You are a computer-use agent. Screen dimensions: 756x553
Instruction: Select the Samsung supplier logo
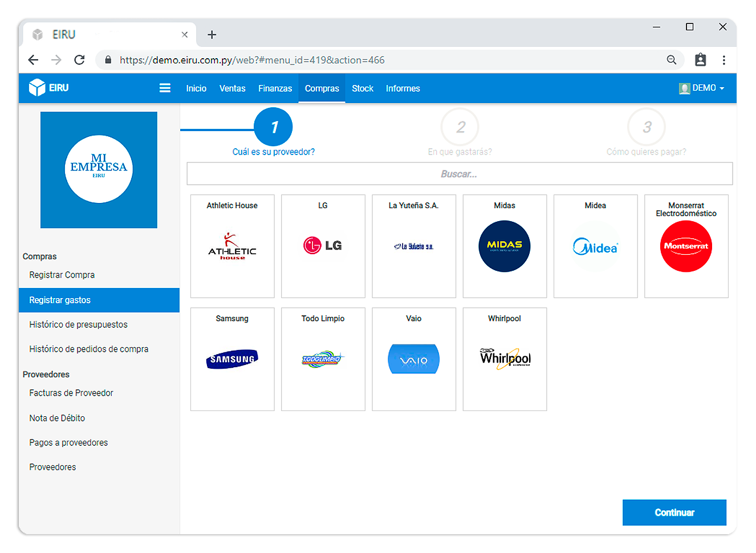pyautogui.click(x=232, y=359)
